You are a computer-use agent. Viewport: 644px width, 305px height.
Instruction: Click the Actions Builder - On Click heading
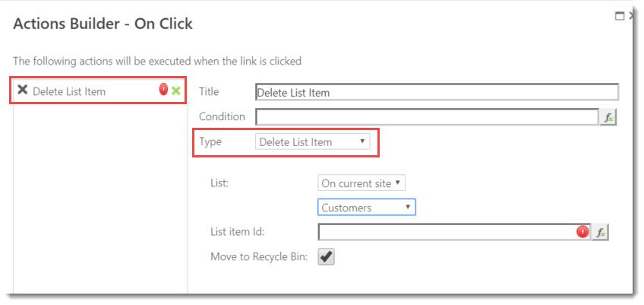[x=103, y=24]
